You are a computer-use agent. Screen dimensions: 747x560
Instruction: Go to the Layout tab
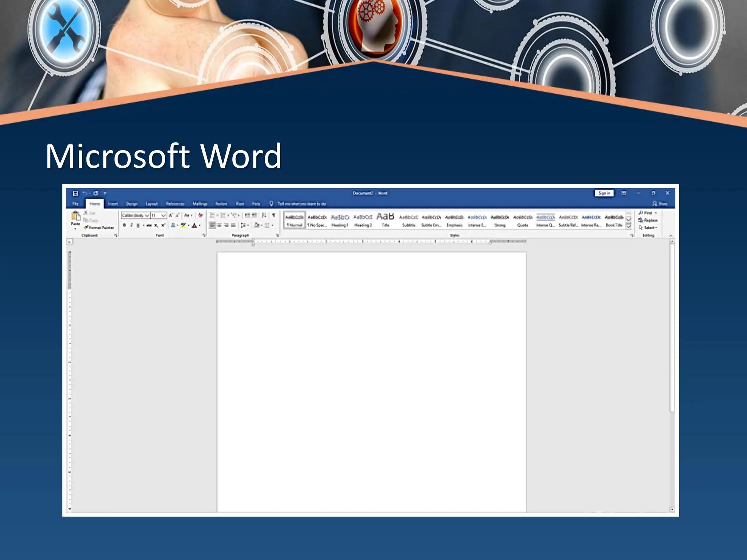(152, 203)
